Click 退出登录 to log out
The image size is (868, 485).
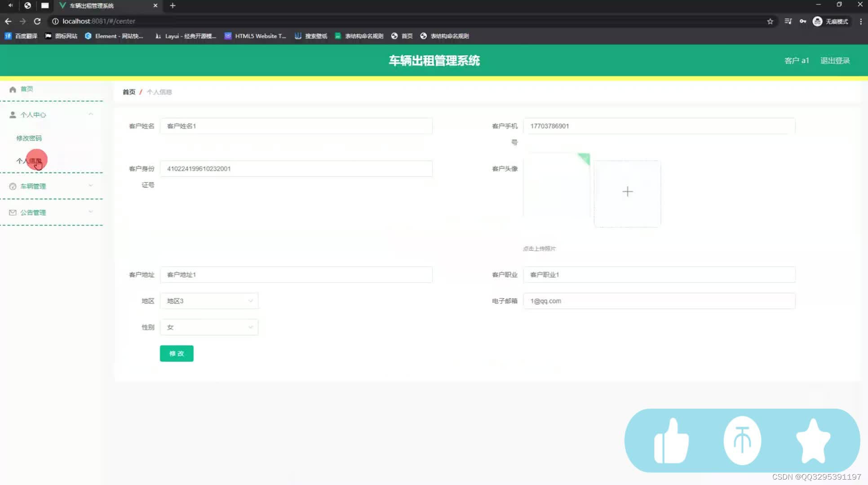tap(835, 61)
